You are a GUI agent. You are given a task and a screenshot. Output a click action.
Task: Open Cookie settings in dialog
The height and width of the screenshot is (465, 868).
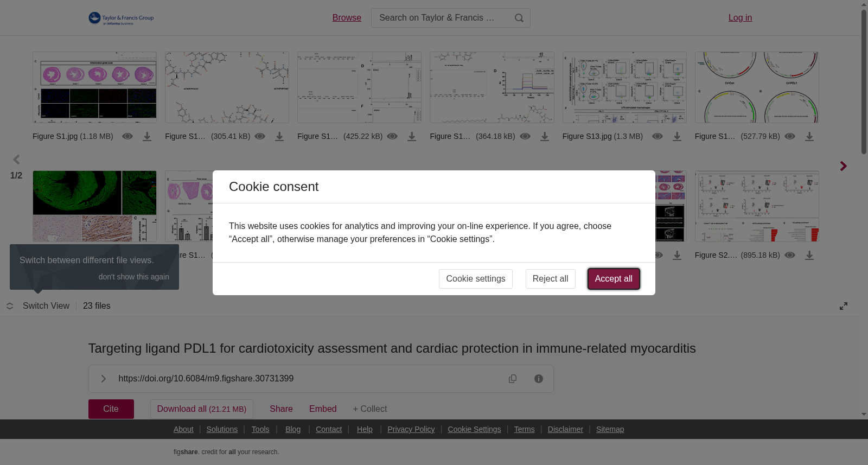point(476,279)
